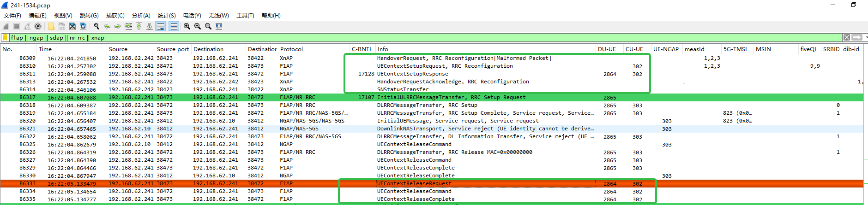Select packet 86317 InitialULRRCMessageTransfer row

pos(432,97)
